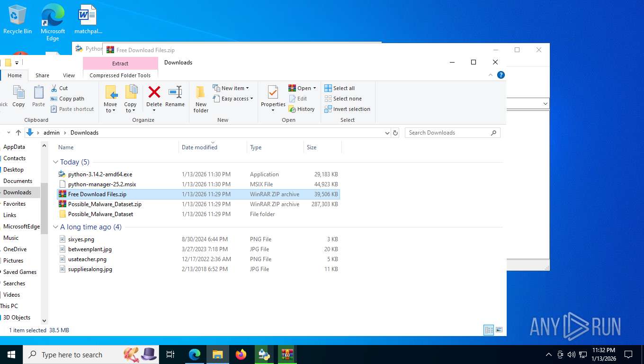This screenshot has width=644, height=364.
Task: Click Select all
Action: click(x=340, y=88)
